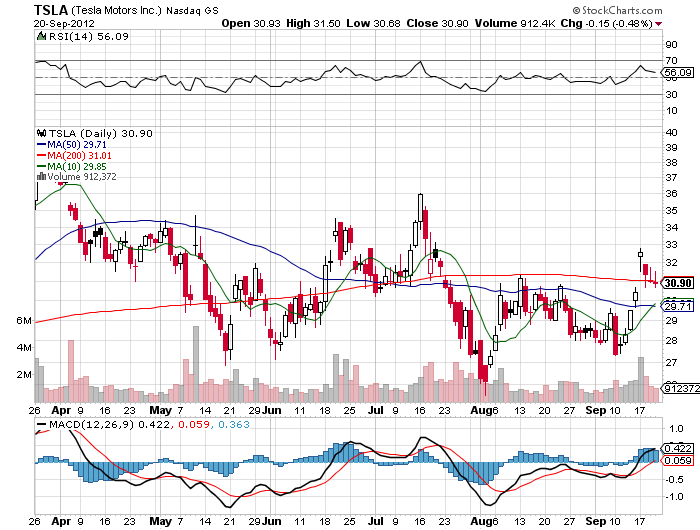Click the red line swatch for MA(200)
Screen dimensions: 700x530
(x=42, y=156)
